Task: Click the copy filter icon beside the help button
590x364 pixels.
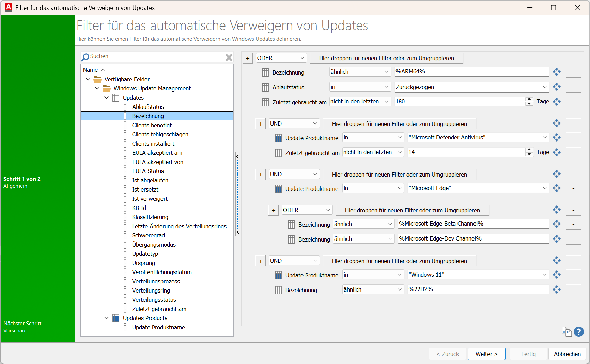Action: (566, 332)
